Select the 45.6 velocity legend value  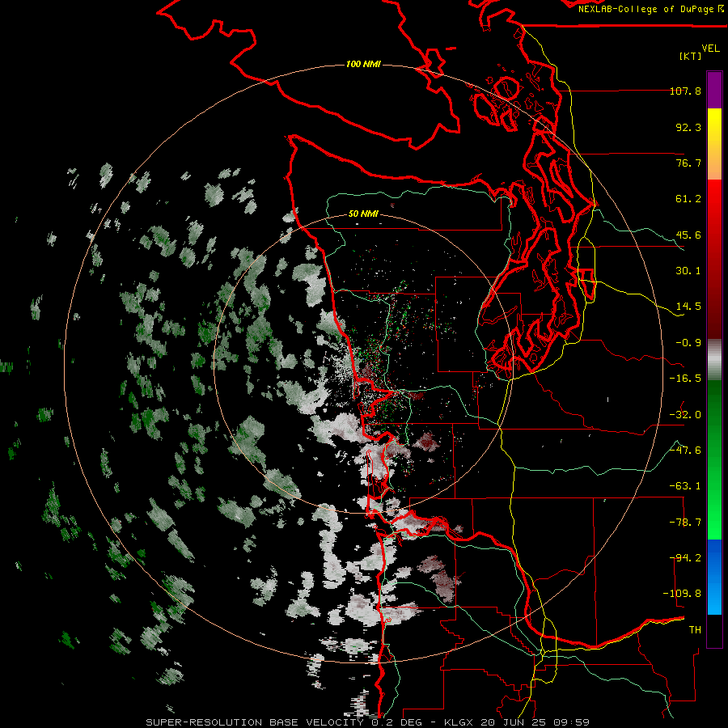[x=688, y=235]
